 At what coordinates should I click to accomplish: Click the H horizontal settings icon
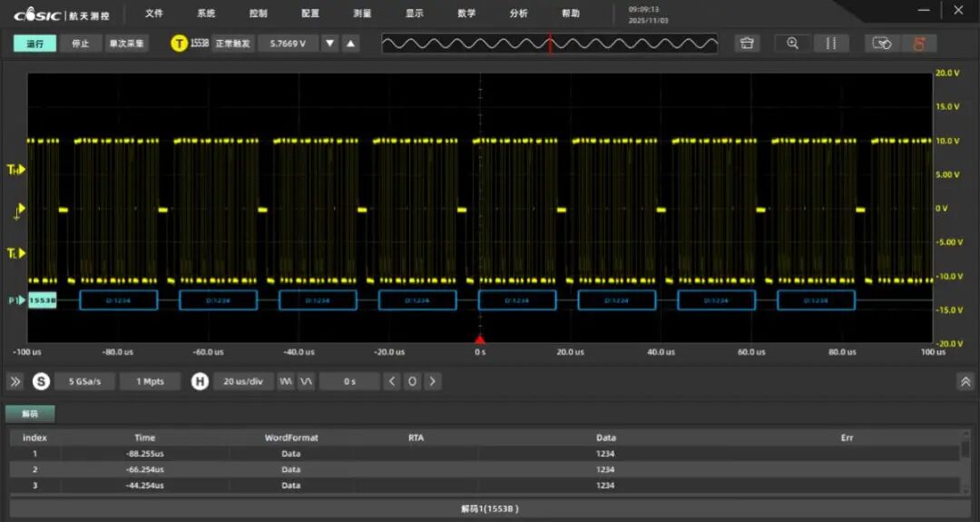tap(200, 381)
